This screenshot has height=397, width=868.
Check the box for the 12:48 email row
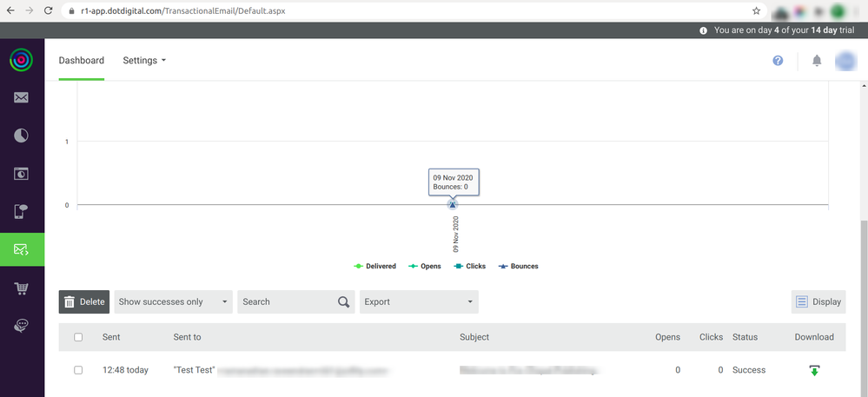(x=78, y=370)
